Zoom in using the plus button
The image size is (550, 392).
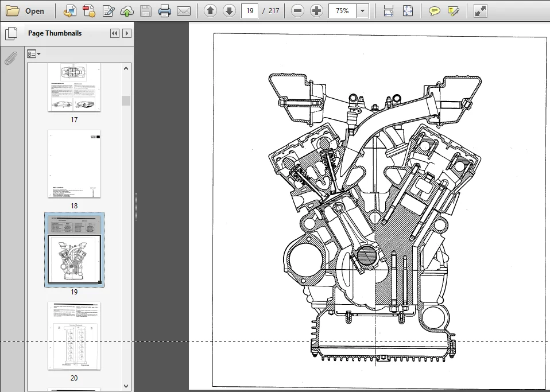[x=317, y=11]
